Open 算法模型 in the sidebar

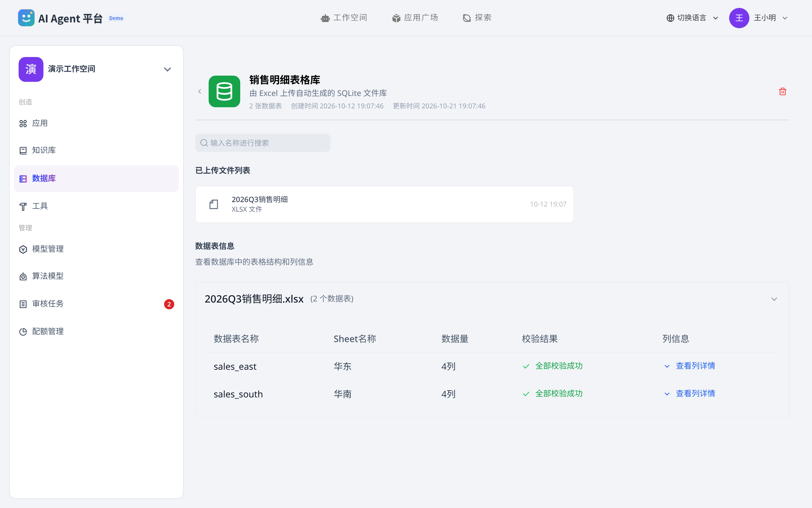click(x=96, y=276)
